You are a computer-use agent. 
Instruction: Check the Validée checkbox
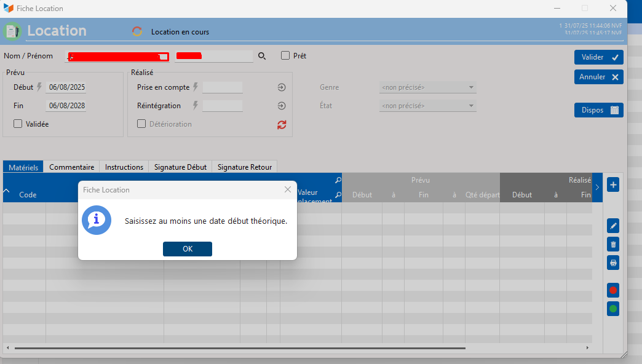[x=18, y=124]
